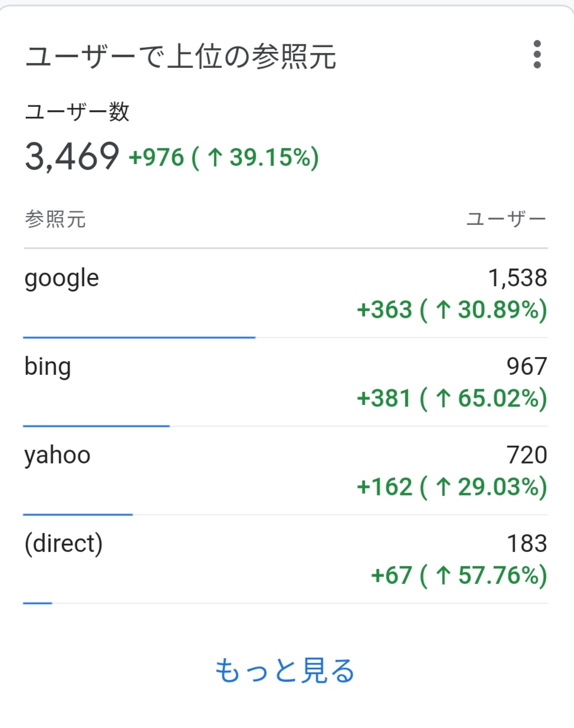This screenshot has width=574, height=728.
Task: Click the google user count 1,538
Action: (x=518, y=278)
